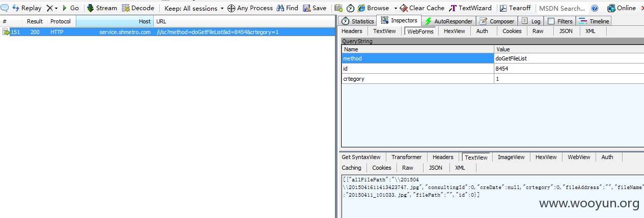644x218 pixels.
Task: Click the Find binoculars icon
Action: click(x=281, y=8)
